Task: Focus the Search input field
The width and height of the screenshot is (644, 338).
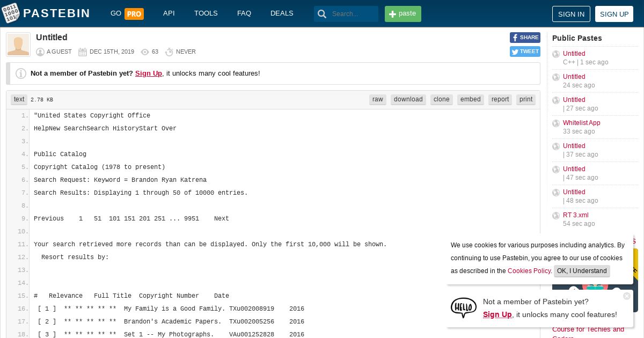Action: tap(353, 14)
